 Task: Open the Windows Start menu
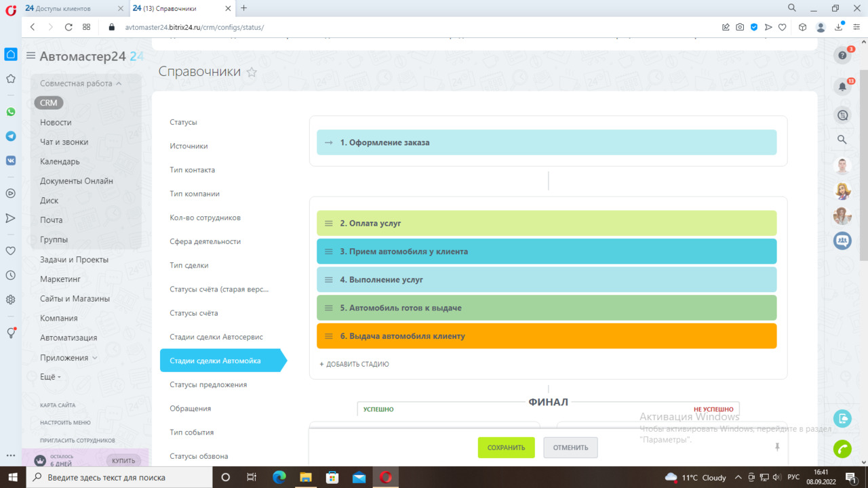(x=12, y=477)
